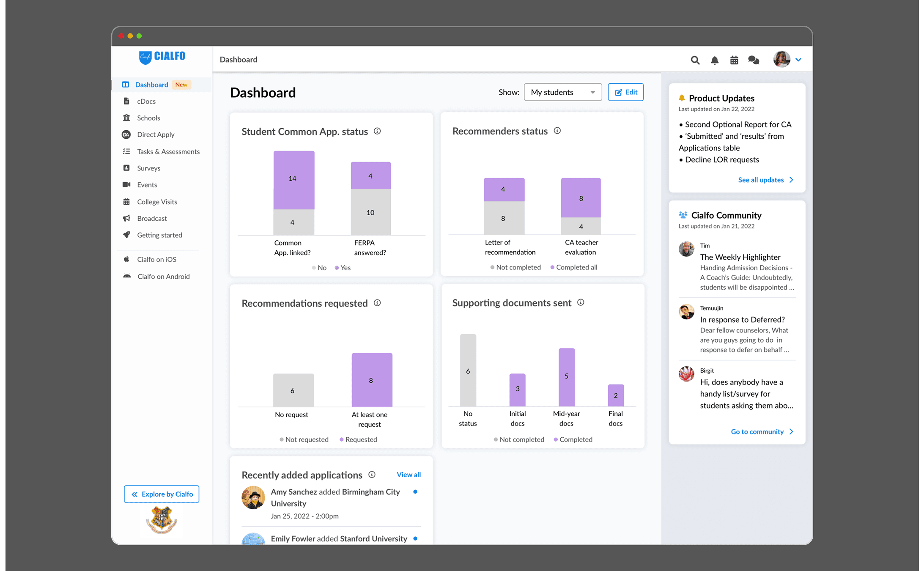This screenshot has width=924, height=571.
Task: Click the school crest logo
Action: [x=162, y=521]
